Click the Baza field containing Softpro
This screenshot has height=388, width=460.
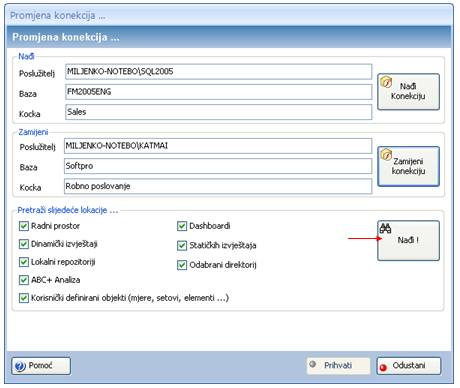coord(218,166)
